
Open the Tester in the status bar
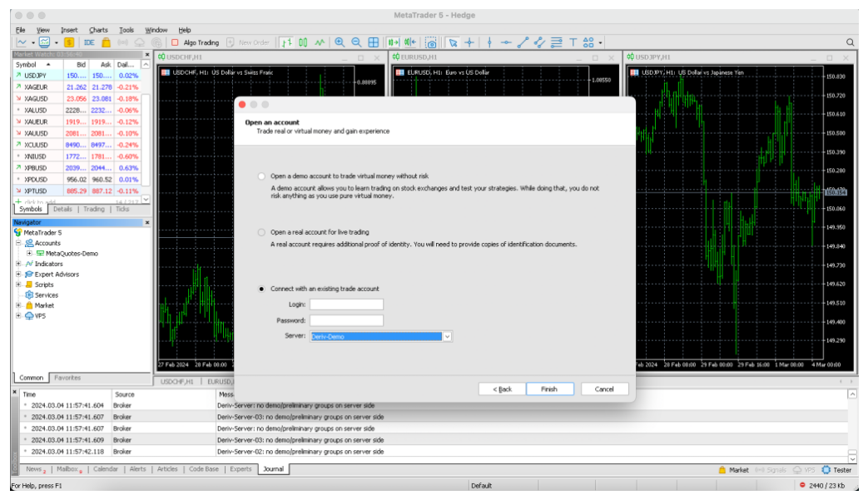pos(837,470)
